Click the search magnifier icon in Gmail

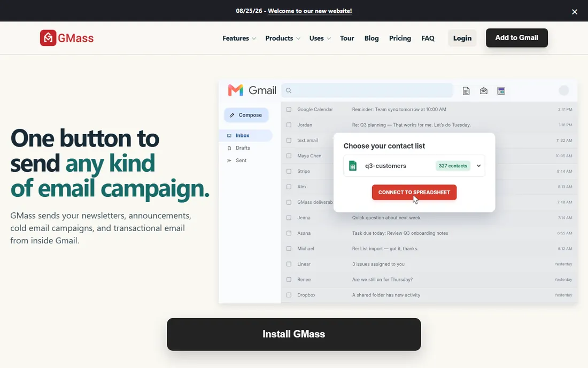tap(288, 90)
